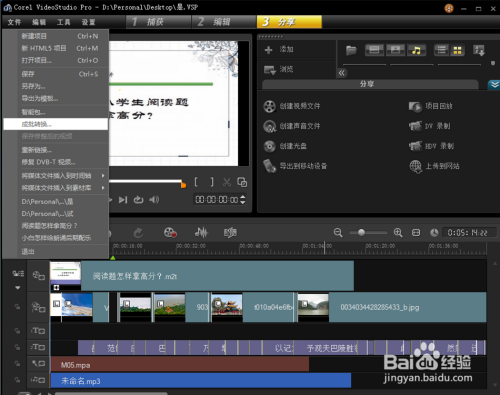Switch library to list view

pyautogui.click(x=442, y=50)
